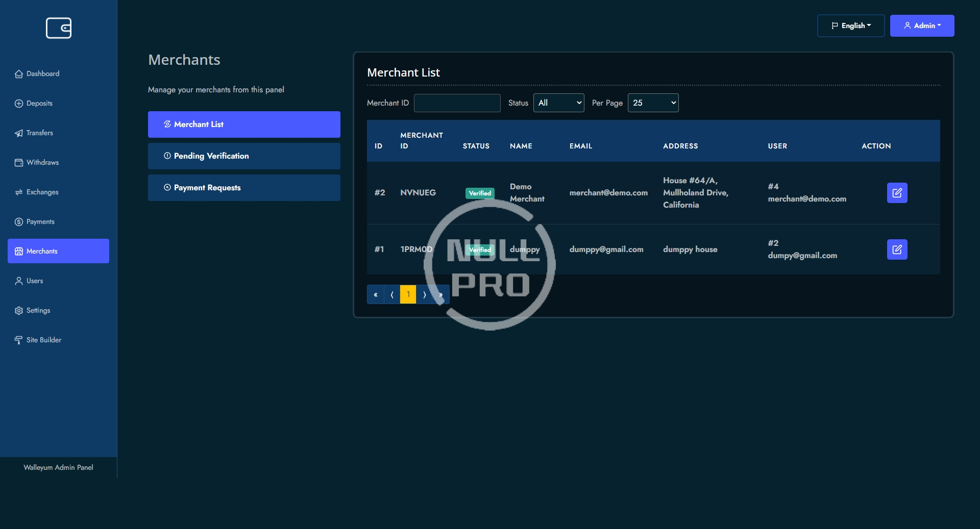Image resolution: width=980 pixels, height=529 pixels.
Task: Navigate to Withdraws section
Action: (42, 163)
